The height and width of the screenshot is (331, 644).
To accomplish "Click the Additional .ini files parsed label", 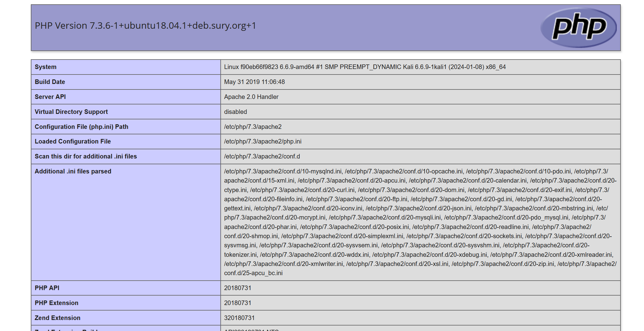I will click(73, 171).
